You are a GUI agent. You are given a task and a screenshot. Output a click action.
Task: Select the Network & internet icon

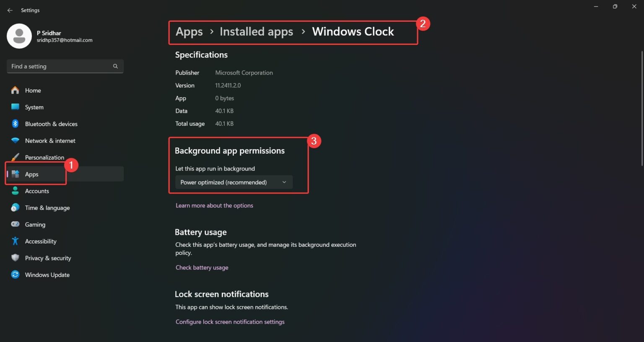pyautogui.click(x=15, y=140)
